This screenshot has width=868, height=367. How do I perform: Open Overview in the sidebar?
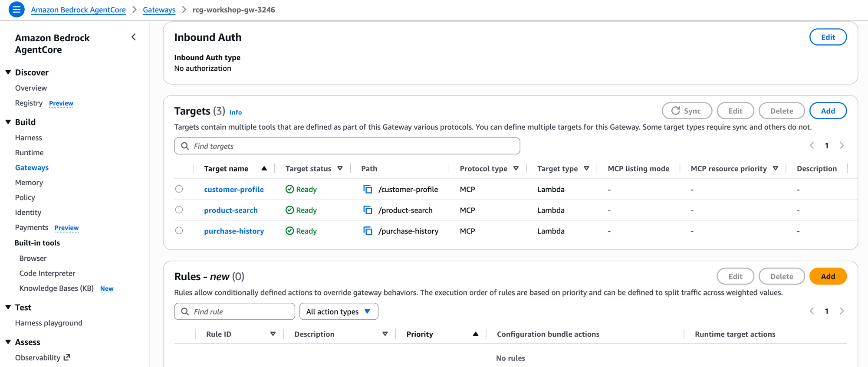pos(31,88)
